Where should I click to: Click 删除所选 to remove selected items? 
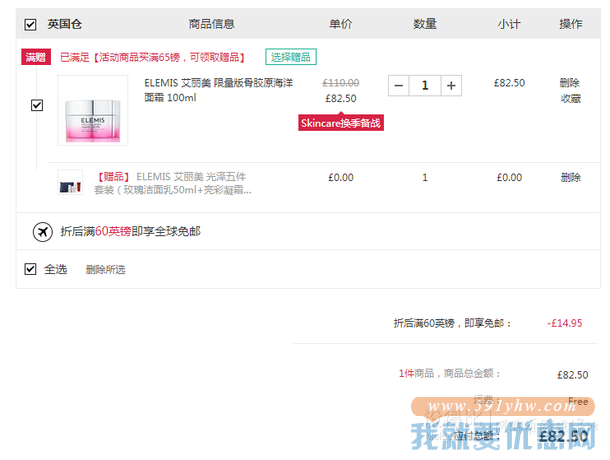coord(105,269)
